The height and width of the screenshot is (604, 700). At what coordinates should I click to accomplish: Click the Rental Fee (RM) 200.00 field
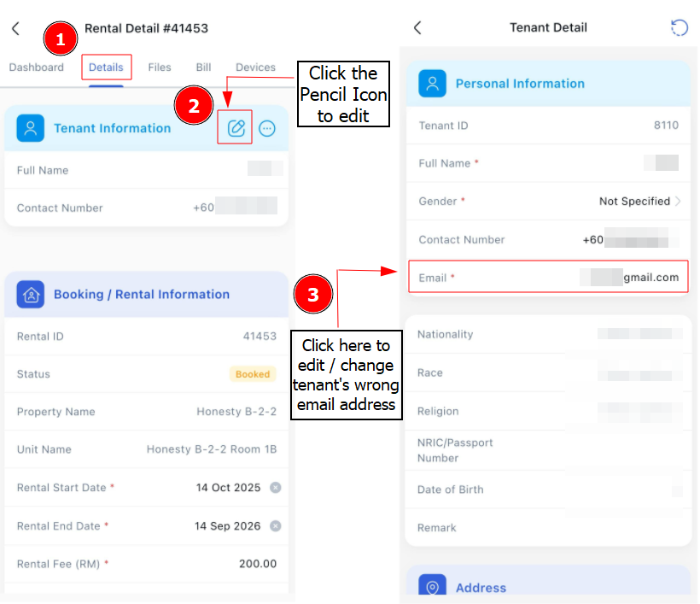click(147, 564)
